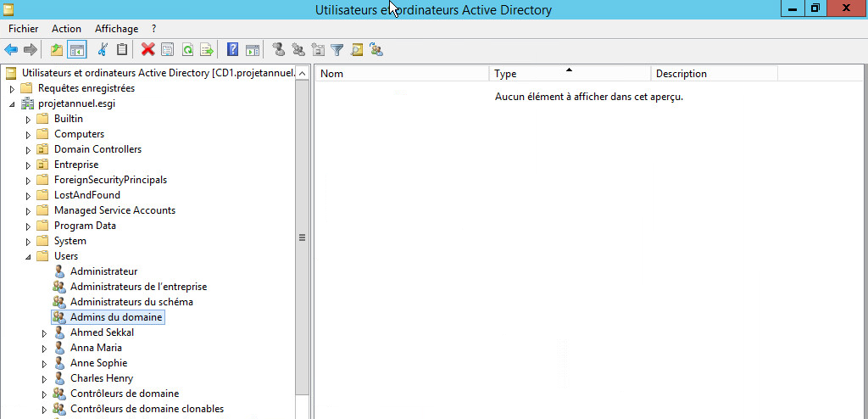Image resolution: width=868 pixels, height=419 pixels.
Task: Select the Anna Maria user
Action: pyautogui.click(x=96, y=348)
